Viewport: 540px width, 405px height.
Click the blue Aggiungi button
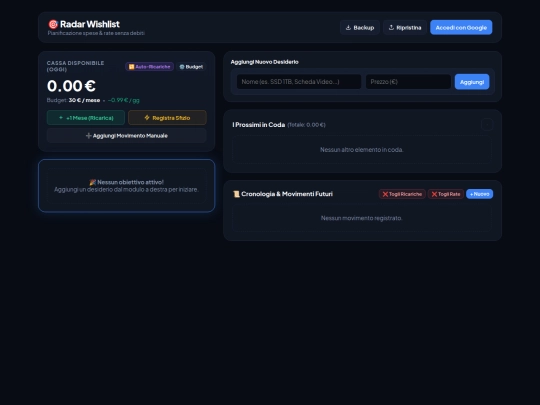click(x=472, y=82)
